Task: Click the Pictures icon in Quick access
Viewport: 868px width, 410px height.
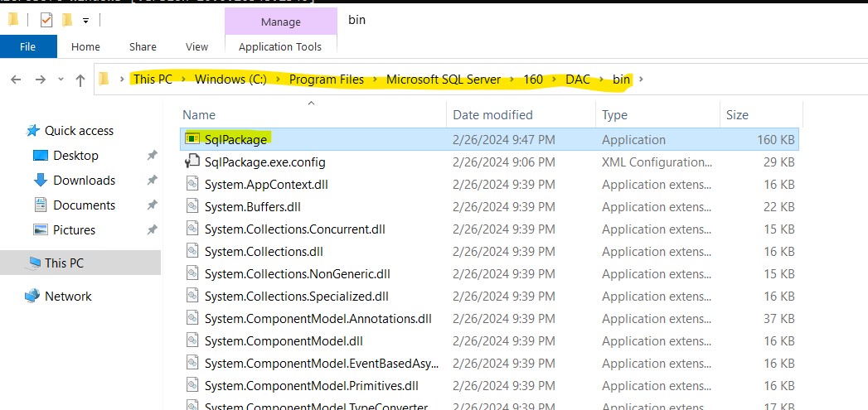Action: tap(41, 230)
